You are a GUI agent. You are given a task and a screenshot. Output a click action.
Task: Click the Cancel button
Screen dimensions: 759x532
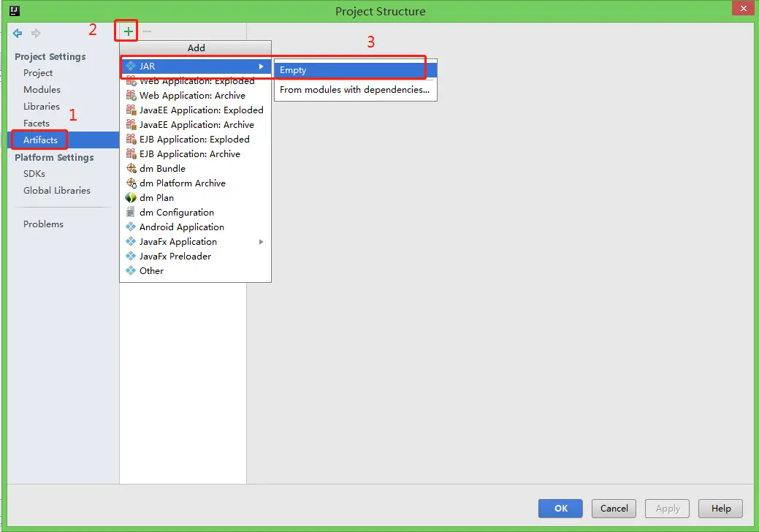(614, 509)
